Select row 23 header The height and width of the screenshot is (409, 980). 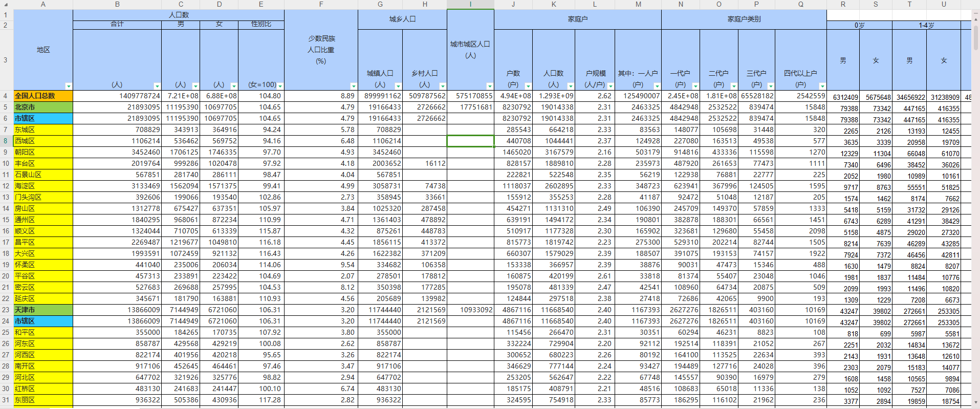click(6, 310)
